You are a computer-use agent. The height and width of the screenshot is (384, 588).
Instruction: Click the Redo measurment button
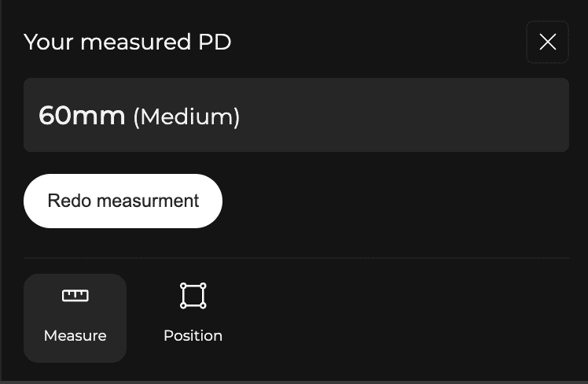pyautogui.click(x=123, y=201)
